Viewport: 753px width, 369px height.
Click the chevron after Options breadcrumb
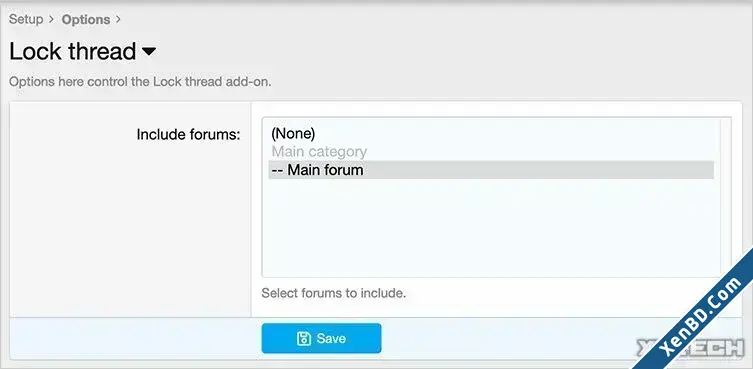tap(118, 20)
